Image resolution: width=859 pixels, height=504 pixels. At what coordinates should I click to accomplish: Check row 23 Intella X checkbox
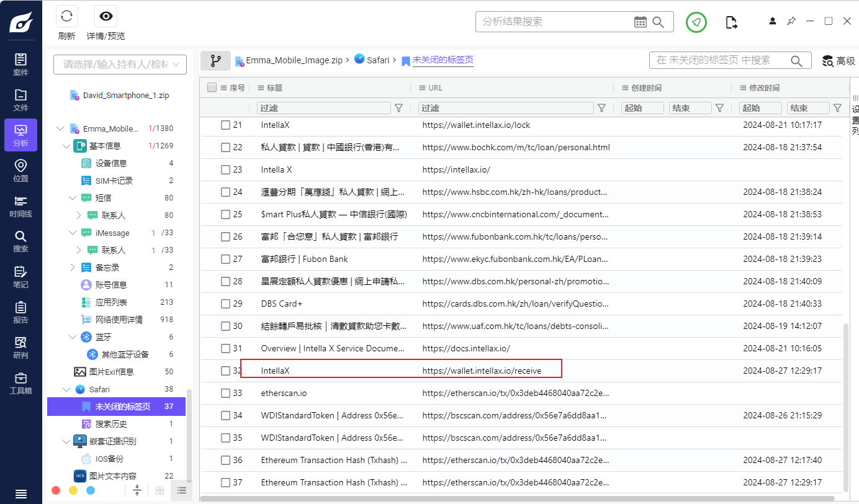click(225, 169)
